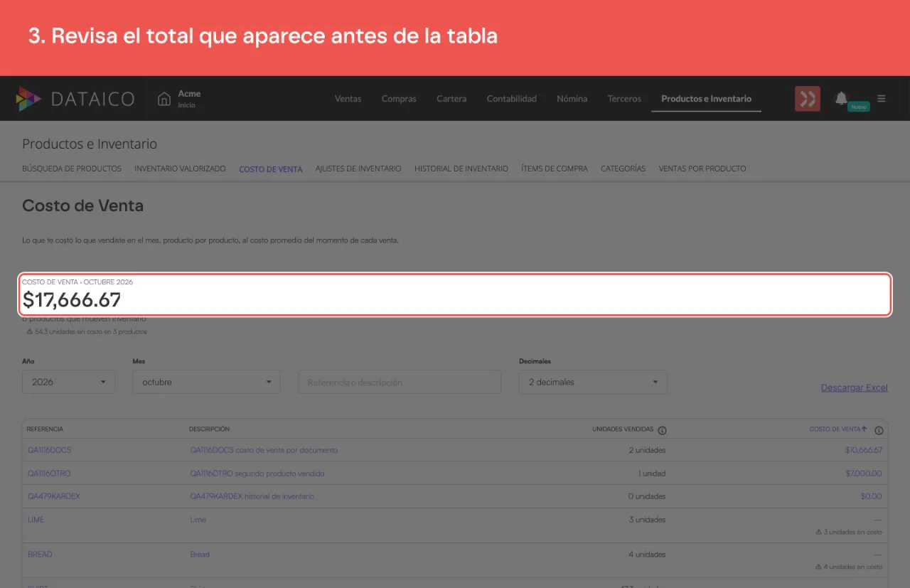Open the Mes dropdown showing octubre
The image size is (910, 588).
tap(206, 382)
